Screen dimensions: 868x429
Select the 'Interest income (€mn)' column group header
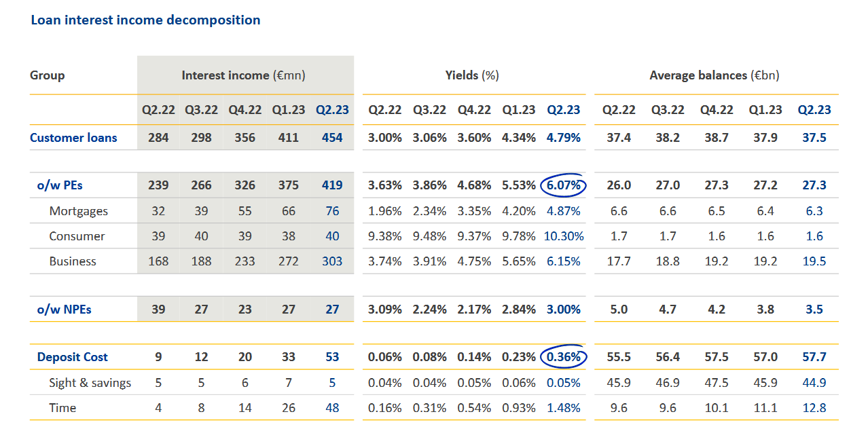point(243,75)
